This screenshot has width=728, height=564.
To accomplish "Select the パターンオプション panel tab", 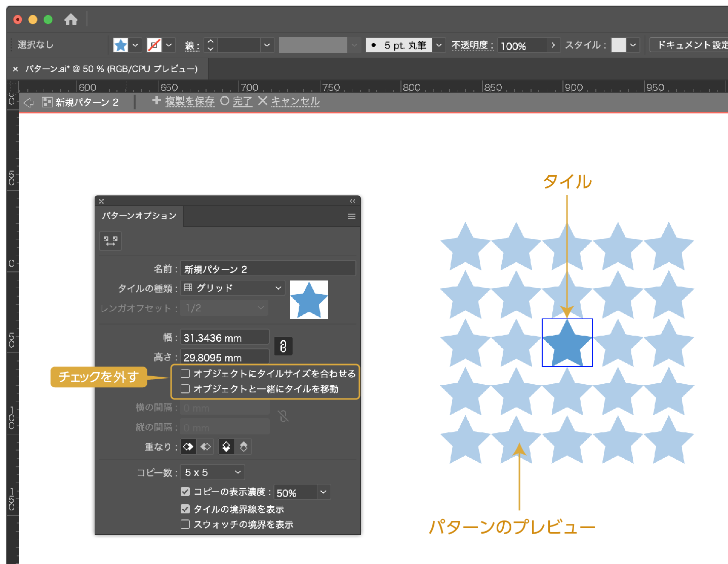I will (139, 216).
